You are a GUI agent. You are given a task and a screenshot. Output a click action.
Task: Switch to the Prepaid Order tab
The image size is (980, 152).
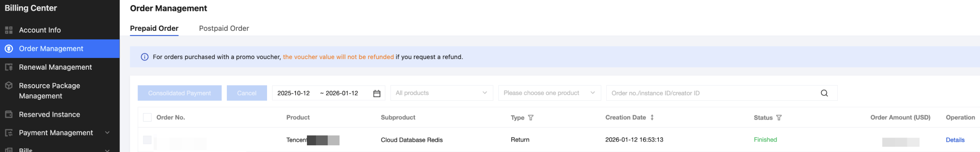pyautogui.click(x=154, y=28)
